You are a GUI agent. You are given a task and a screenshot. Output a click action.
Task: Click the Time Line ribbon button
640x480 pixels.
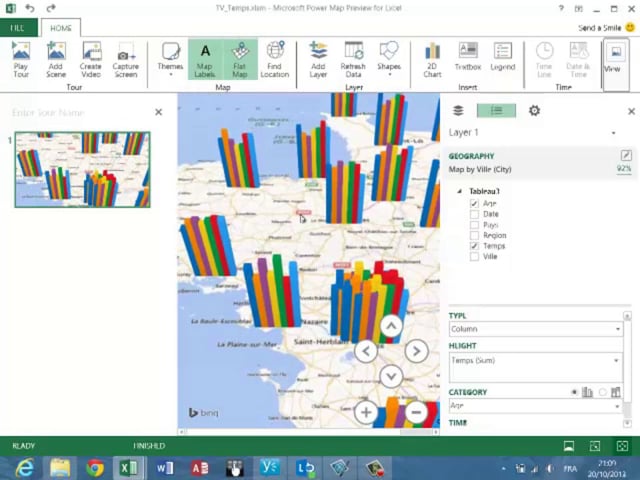pyautogui.click(x=544, y=60)
